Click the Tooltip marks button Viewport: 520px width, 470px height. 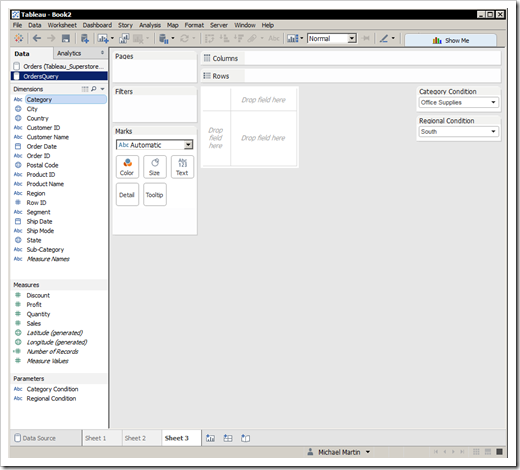[x=155, y=194]
